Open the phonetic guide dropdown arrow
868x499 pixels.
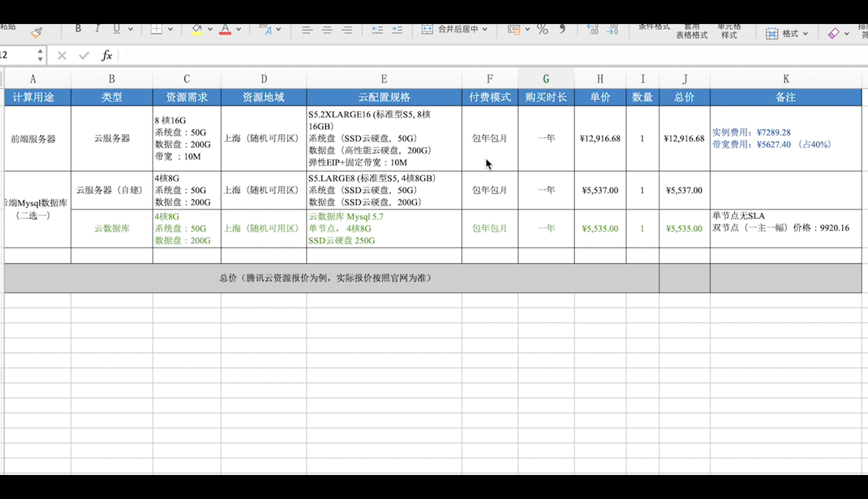tap(278, 29)
